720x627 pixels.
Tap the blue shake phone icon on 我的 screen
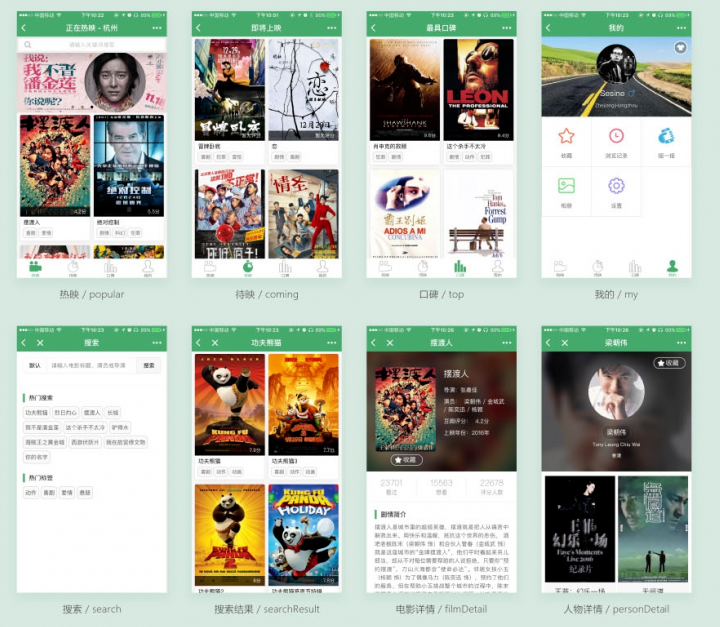(666, 136)
